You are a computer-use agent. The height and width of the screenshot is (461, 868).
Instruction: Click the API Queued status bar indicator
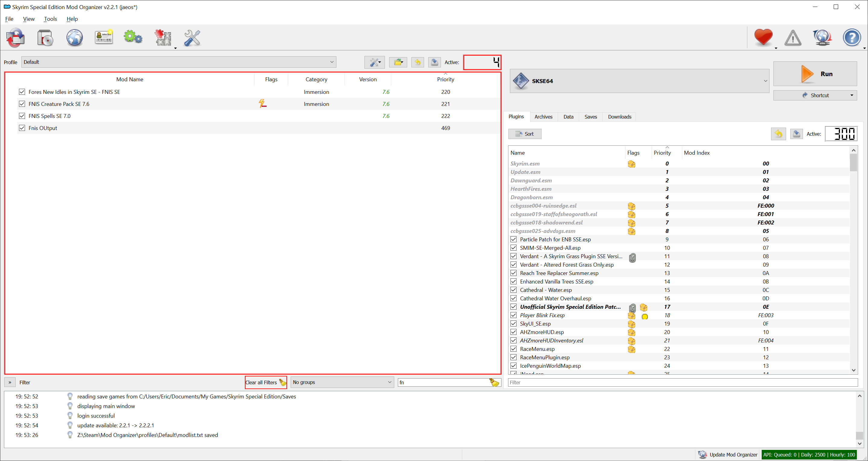click(x=809, y=455)
